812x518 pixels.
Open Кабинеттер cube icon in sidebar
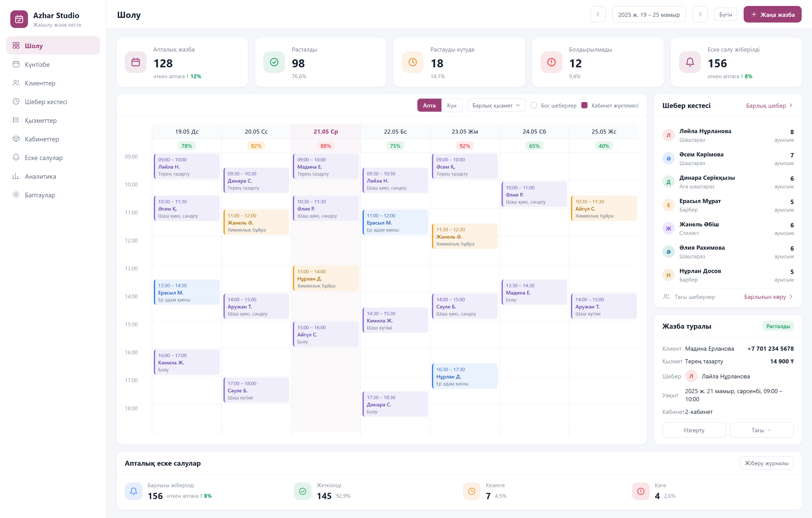16,139
